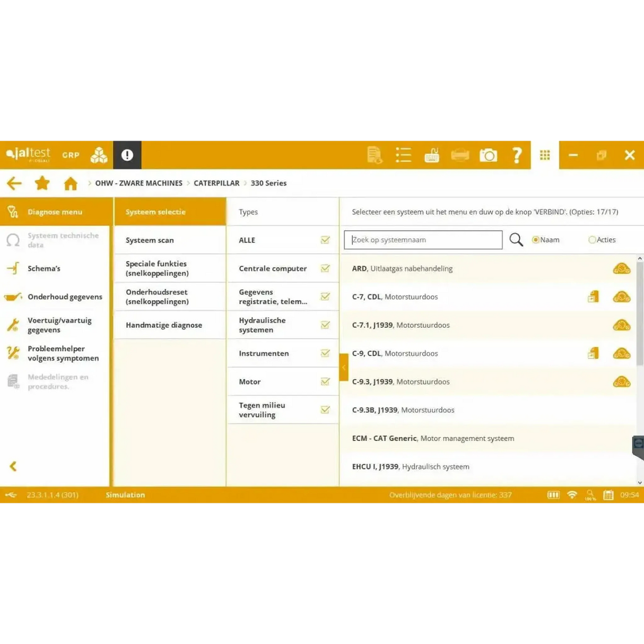The height and width of the screenshot is (644, 644).
Task: Open the apps grid icon
Action: pos(545,155)
